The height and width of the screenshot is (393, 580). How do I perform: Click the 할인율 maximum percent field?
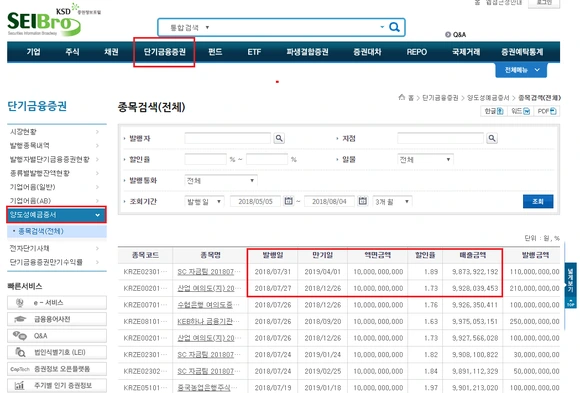tap(267, 159)
